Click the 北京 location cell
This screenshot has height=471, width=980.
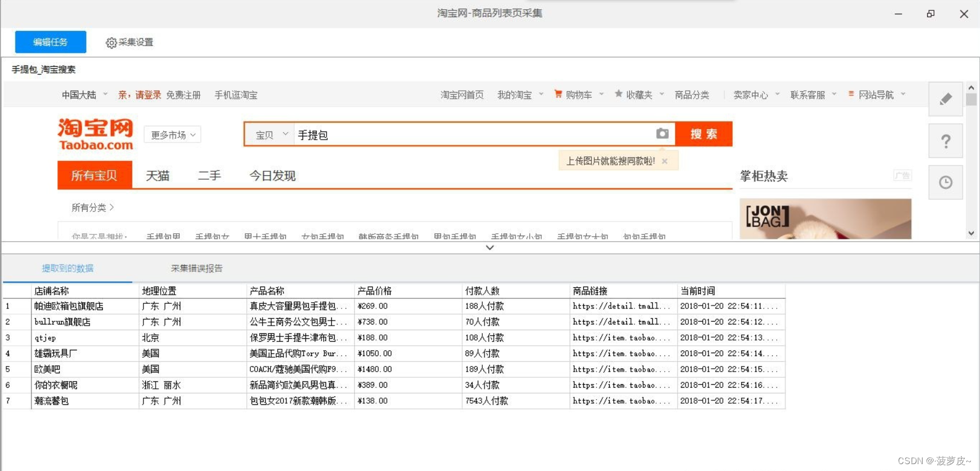(x=193, y=338)
